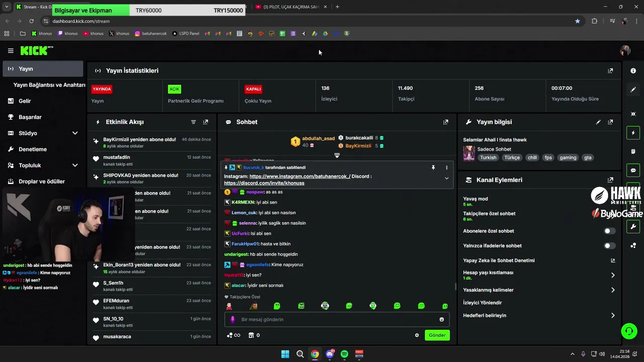644x362 pixels.
Task: Click the info icon in the right rail
Action: pos(633,71)
